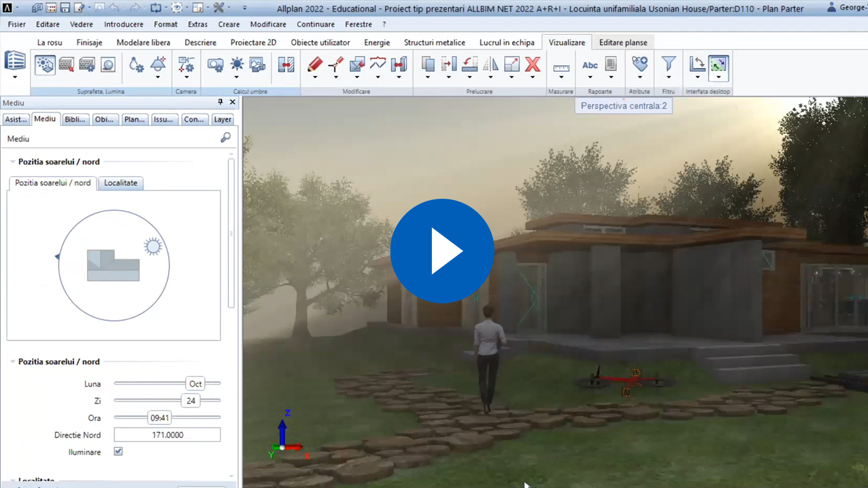Screen dimensions: 868x488
Task: Click the compare elements icon in Calcul umbre
Action: coord(286,65)
